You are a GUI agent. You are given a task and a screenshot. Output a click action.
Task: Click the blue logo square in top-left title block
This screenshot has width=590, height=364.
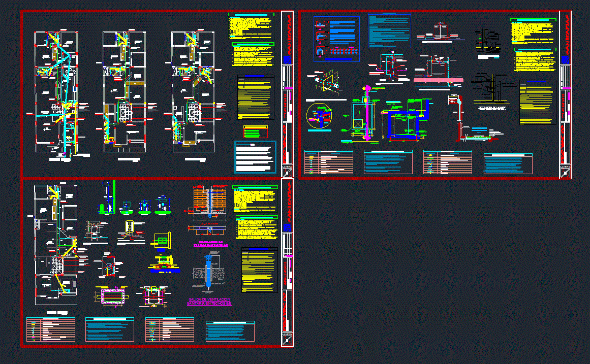click(287, 59)
